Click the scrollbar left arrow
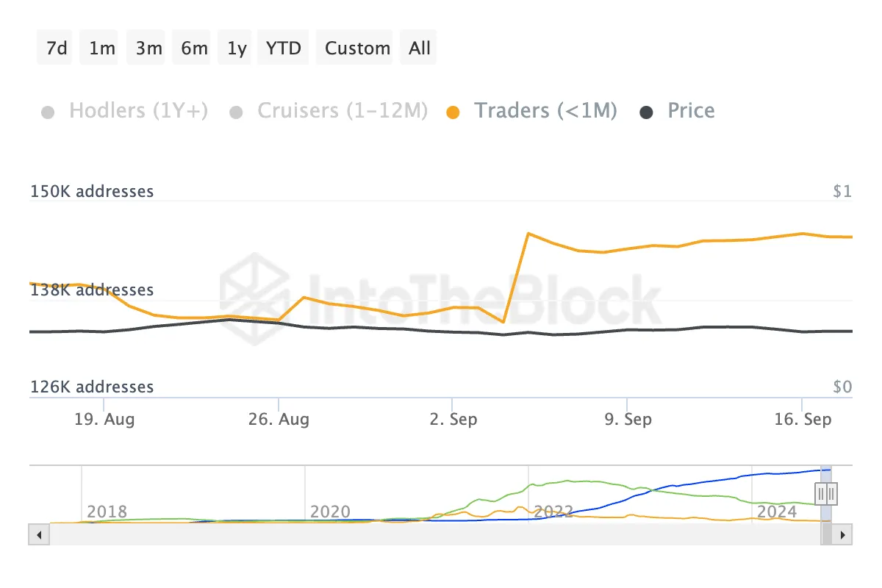This screenshot has width=882, height=588. [x=37, y=534]
